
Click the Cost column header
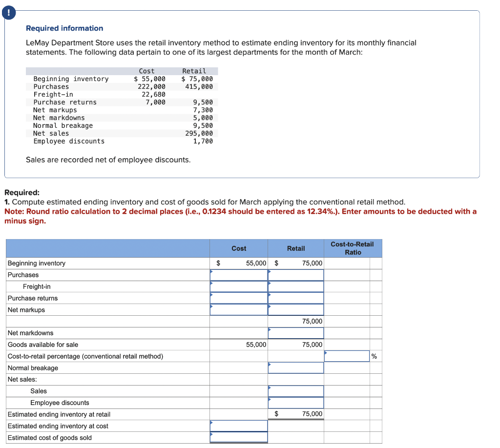click(238, 248)
